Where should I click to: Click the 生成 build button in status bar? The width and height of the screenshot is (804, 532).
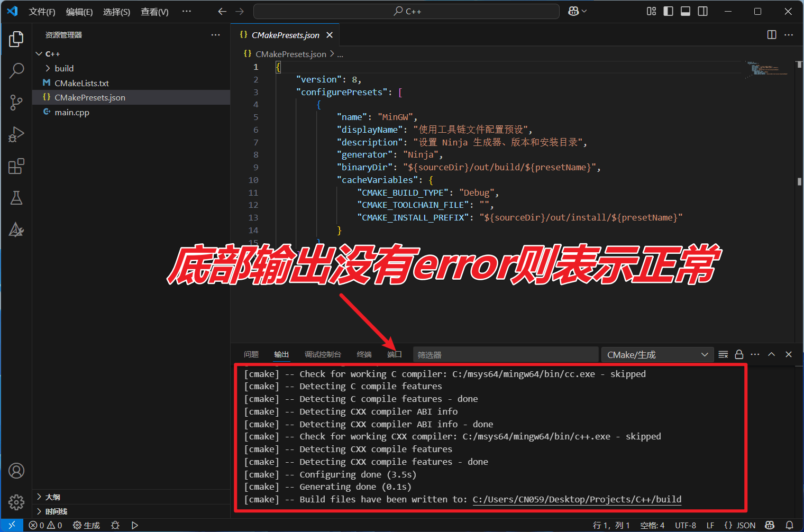click(x=87, y=525)
